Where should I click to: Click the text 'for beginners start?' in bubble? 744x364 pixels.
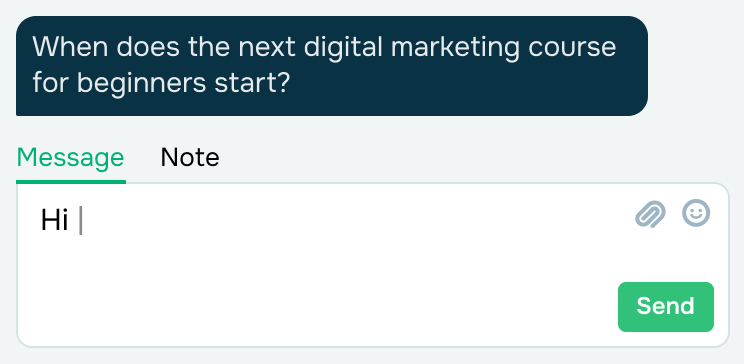click(x=161, y=83)
